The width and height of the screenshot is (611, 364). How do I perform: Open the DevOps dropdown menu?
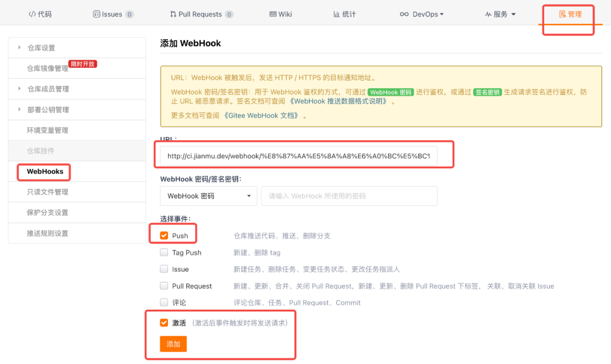pyautogui.click(x=421, y=14)
